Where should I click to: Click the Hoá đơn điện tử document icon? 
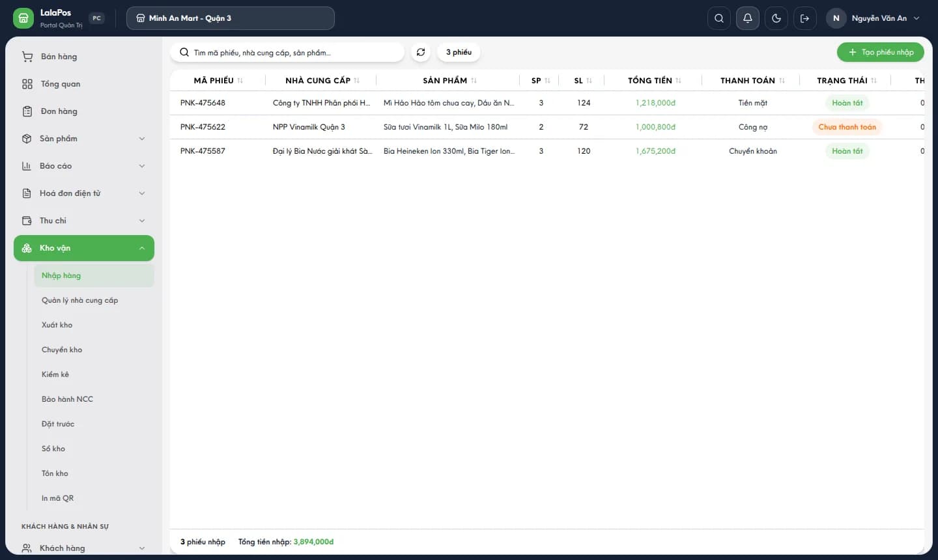[27, 193]
